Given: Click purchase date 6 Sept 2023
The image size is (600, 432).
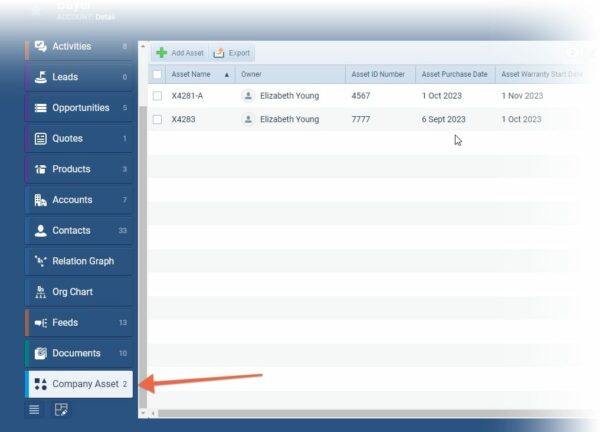Looking at the screenshot, I should point(443,119).
